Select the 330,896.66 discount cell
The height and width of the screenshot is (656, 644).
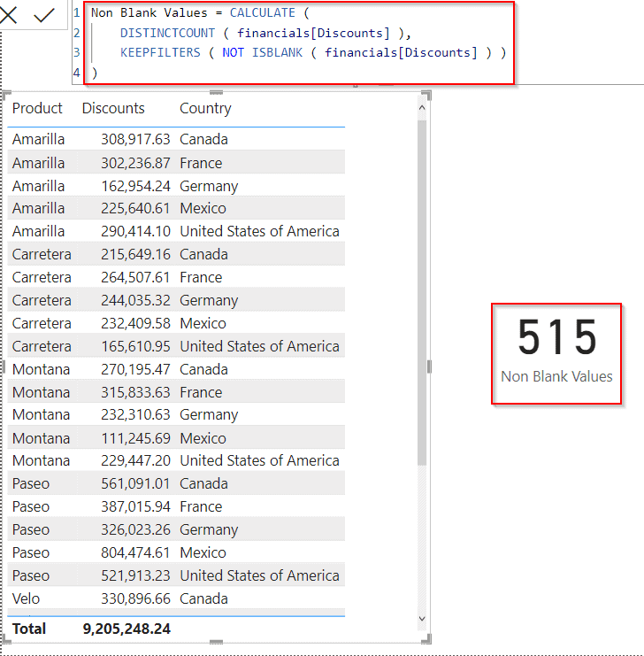135,598
